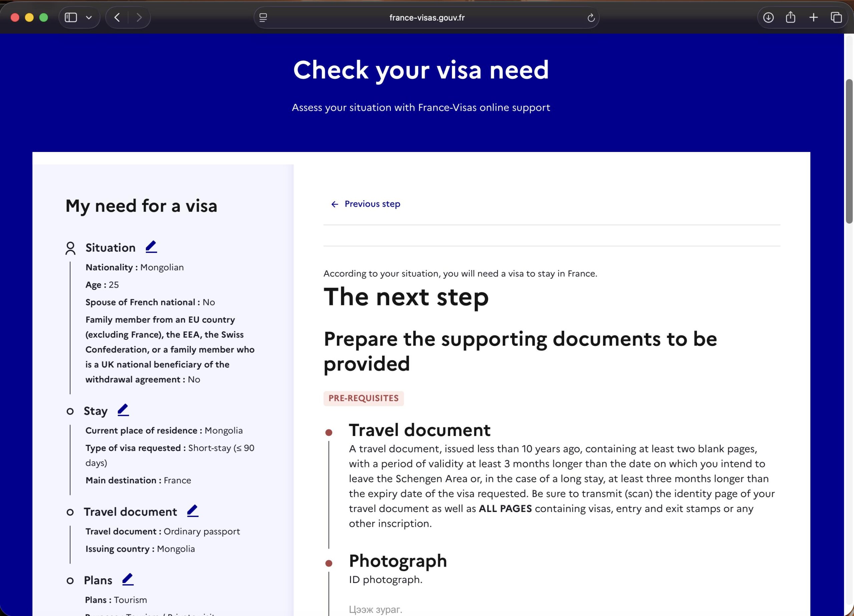Click the My need for a visa heading
854x616 pixels.
click(x=141, y=206)
